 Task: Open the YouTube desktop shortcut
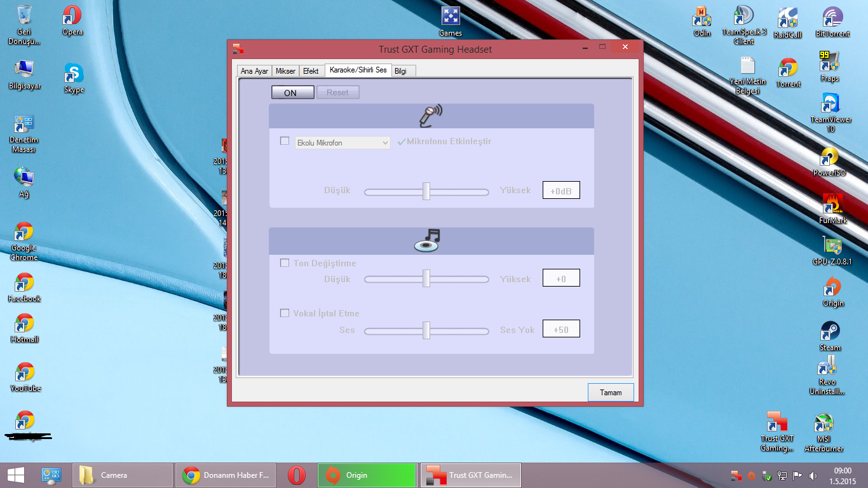point(25,377)
